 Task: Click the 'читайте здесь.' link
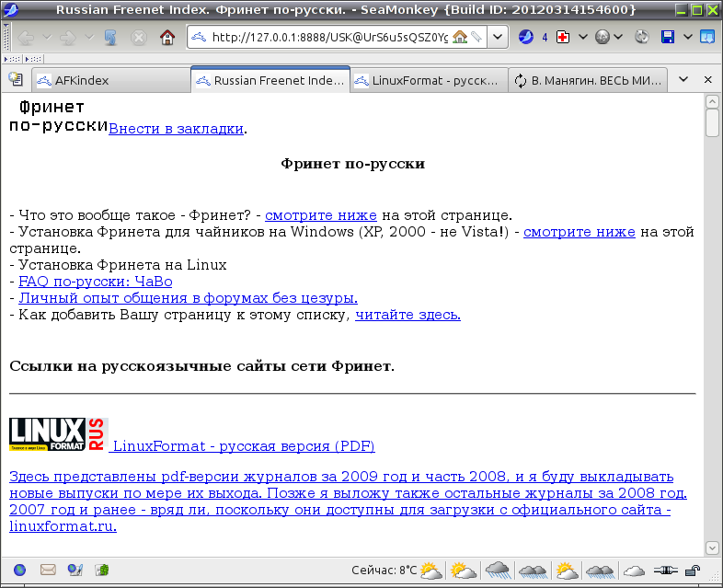pos(407,315)
